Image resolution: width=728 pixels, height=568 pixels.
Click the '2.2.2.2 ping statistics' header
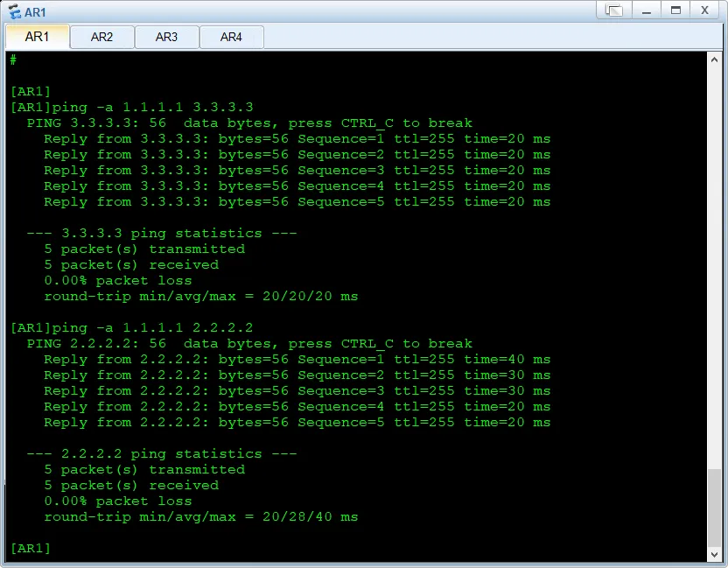pos(162,453)
